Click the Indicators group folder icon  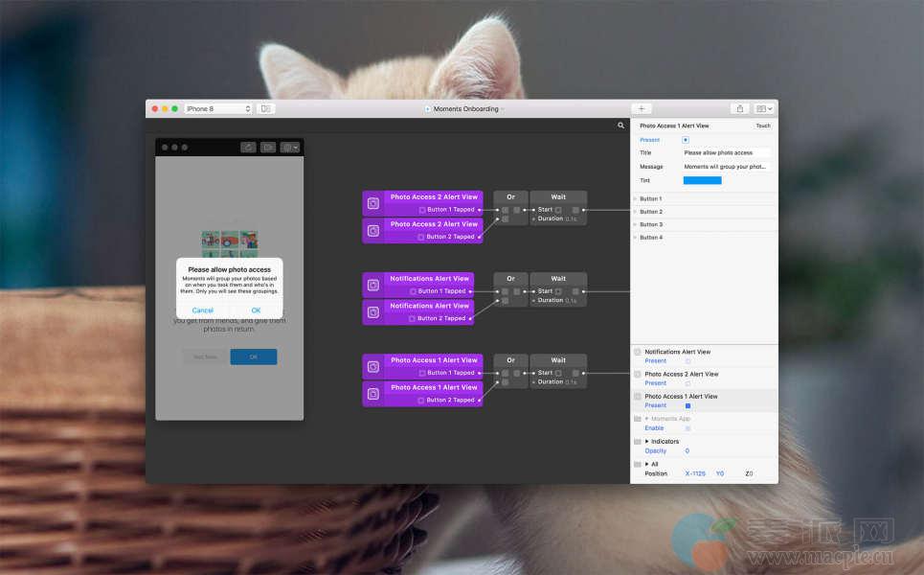tap(638, 442)
